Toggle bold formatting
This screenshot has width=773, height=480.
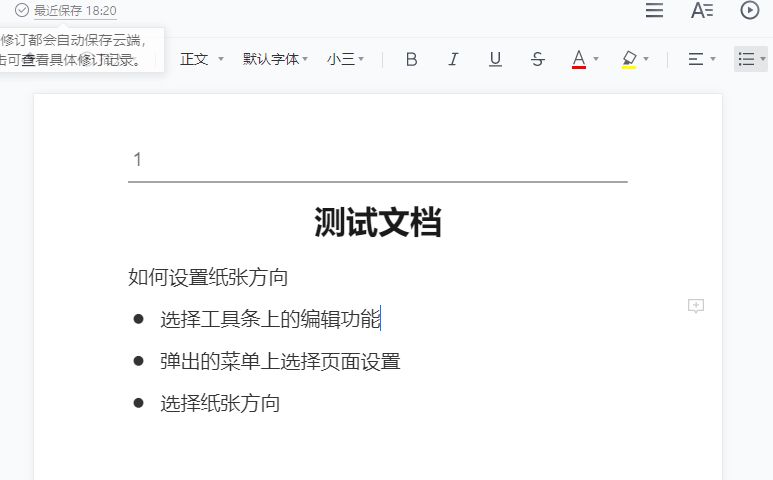click(411, 59)
